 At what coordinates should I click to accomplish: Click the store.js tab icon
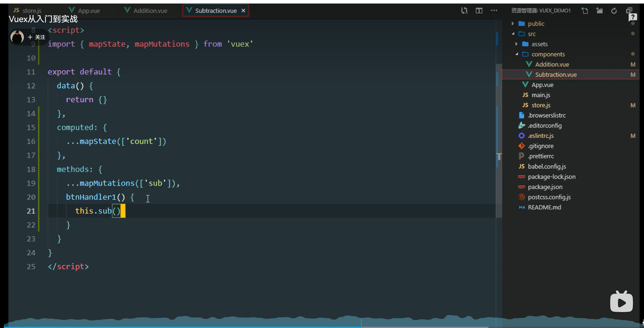(x=17, y=10)
